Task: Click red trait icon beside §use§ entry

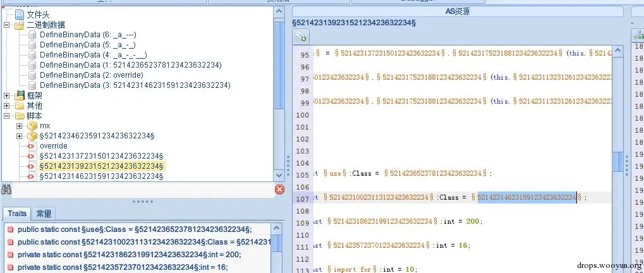Action: click(10, 229)
